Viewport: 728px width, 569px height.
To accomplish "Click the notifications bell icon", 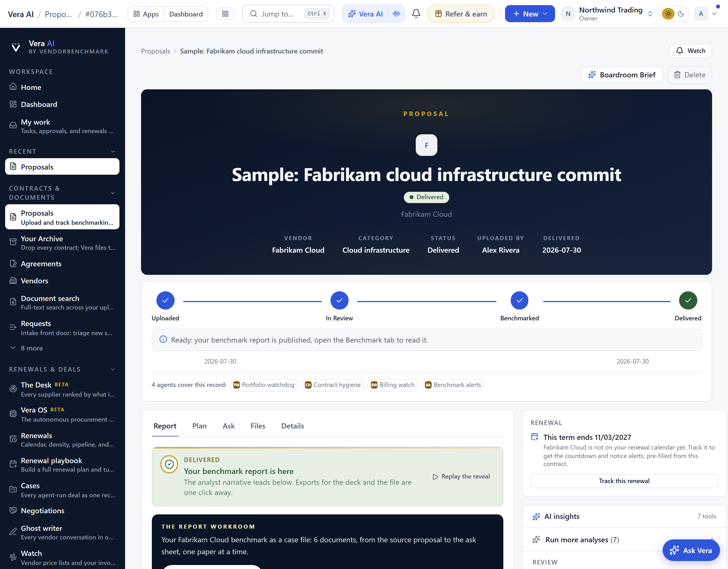I will (x=416, y=14).
